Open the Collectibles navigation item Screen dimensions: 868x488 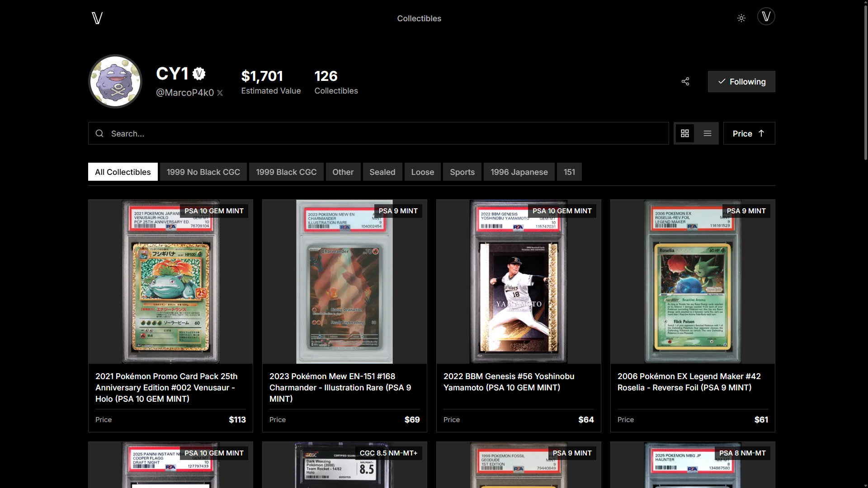(x=419, y=19)
